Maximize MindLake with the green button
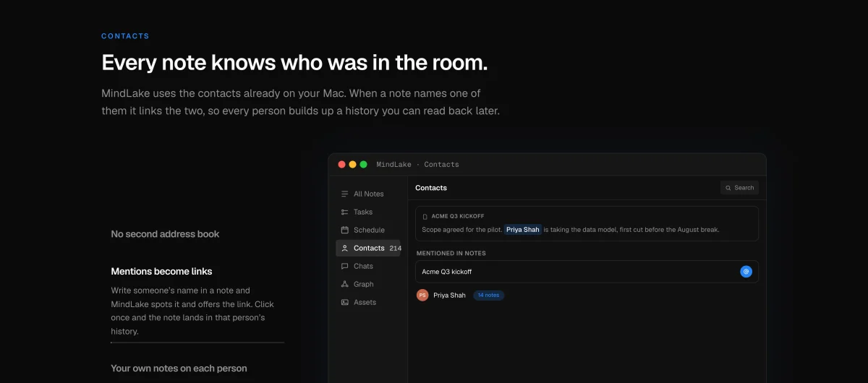 (363, 165)
